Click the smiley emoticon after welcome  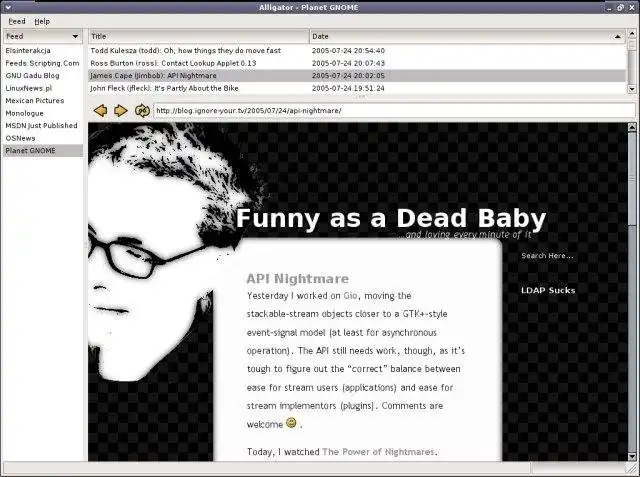pos(291,423)
